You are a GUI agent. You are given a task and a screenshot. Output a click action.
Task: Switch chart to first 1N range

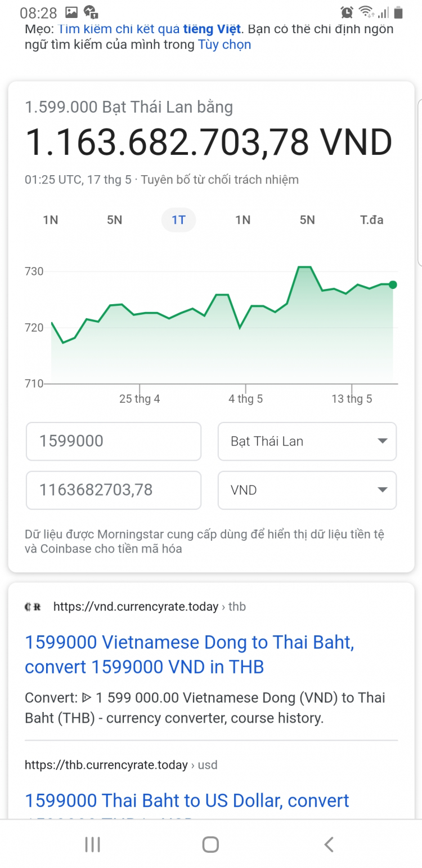click(51, 220)
